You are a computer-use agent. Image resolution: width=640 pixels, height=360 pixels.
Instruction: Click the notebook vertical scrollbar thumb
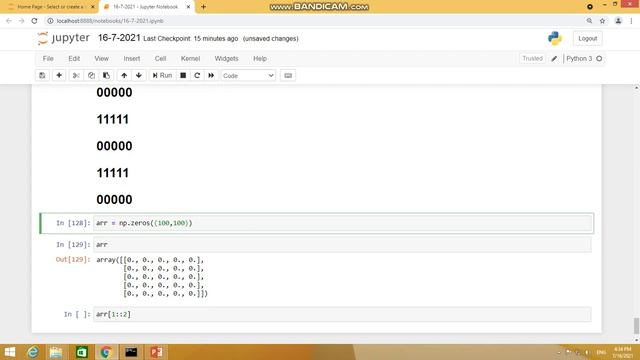tap(636, 325)
